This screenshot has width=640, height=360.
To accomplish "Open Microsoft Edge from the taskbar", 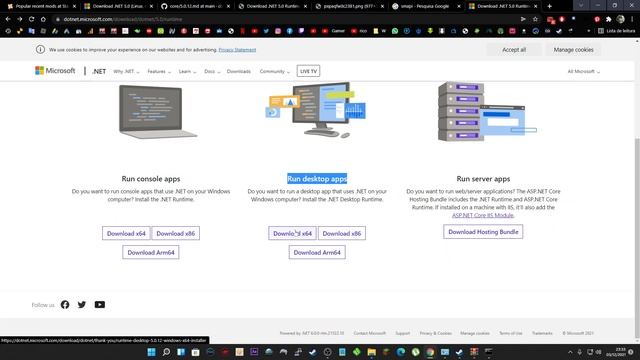I will pyautogui.click(x=401, y=352).
